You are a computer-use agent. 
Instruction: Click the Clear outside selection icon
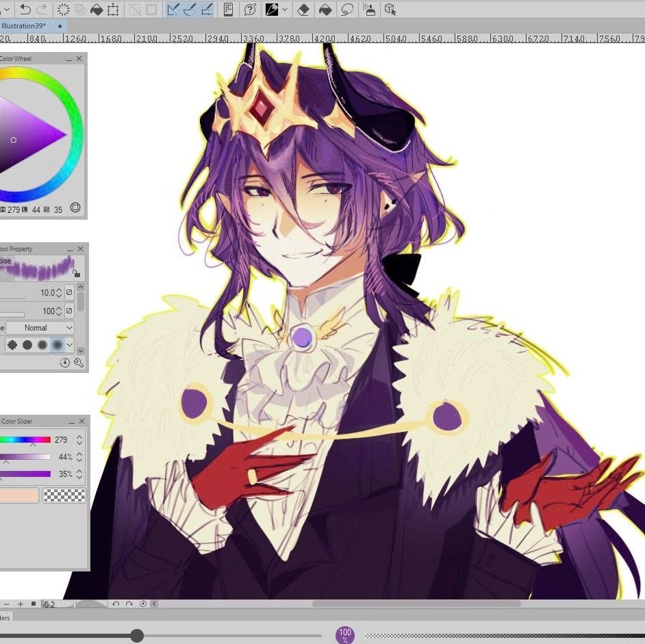click(x=80, y=10)
